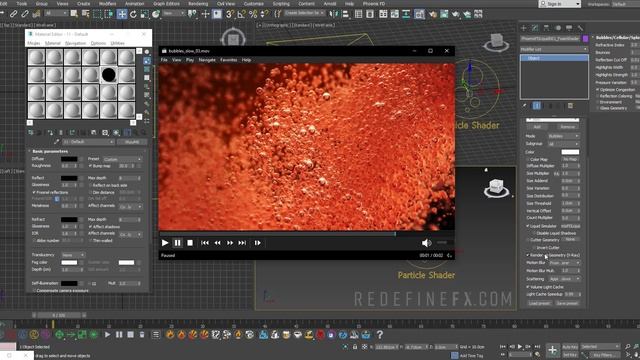Select the Move tool in main toolbar

pos(122,14)
